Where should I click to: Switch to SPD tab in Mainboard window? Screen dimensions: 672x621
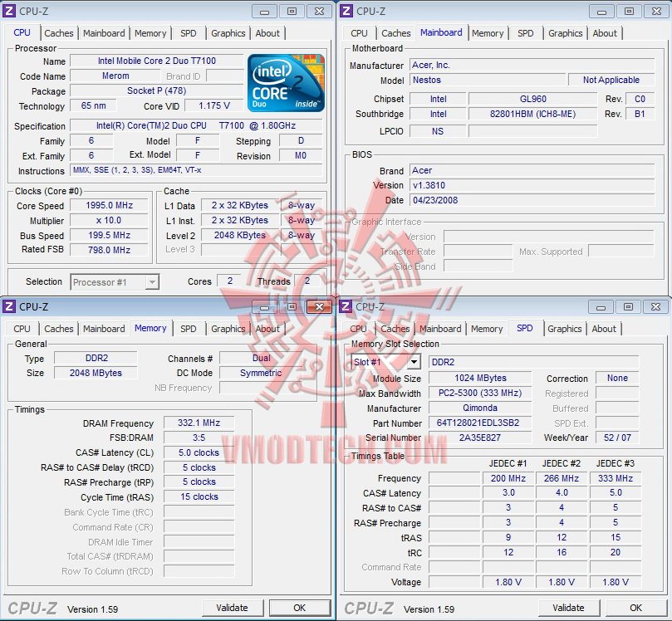(x=526, y=33)
